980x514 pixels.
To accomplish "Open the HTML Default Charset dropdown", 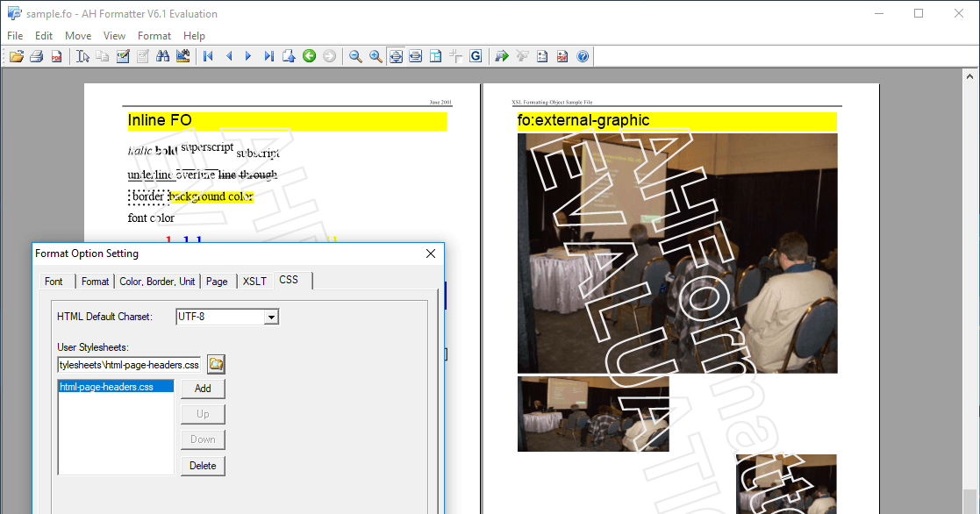I will pos(272,317).
